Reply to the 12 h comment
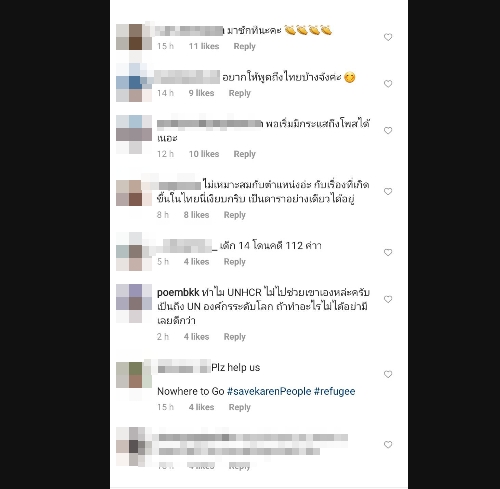Viewport: 500px width, 489px height. tap(244, 154)
